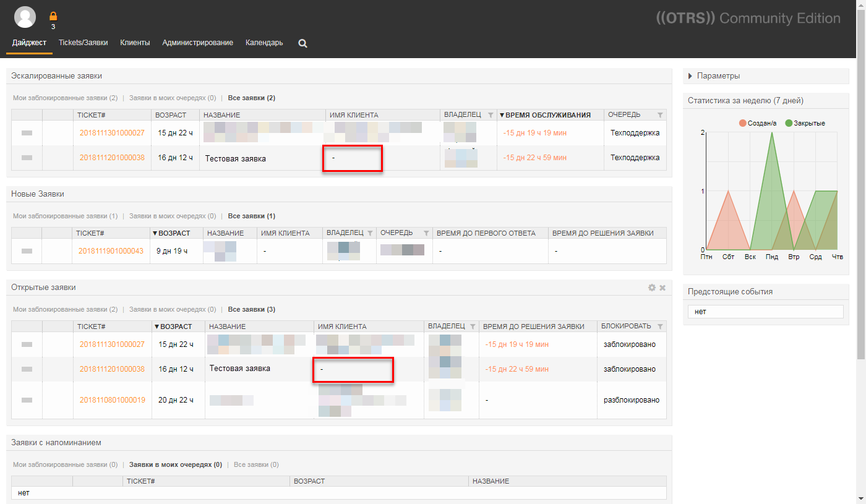
Task: Open ticket 2018110801000019
Action: click(x=113, y=400)
